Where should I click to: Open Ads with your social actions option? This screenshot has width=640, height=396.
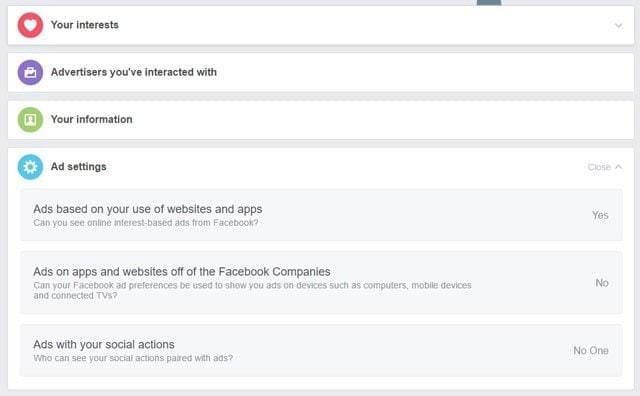point(322,350)
